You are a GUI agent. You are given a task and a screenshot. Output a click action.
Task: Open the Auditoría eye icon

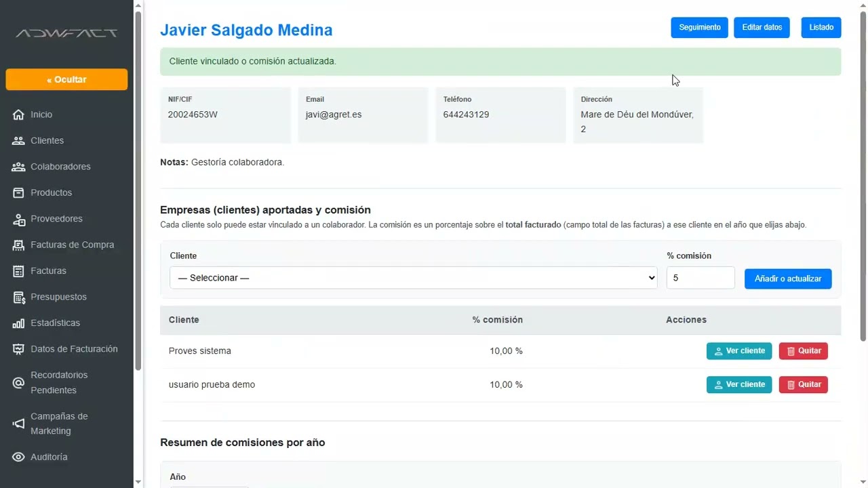[x=18, y=457]
